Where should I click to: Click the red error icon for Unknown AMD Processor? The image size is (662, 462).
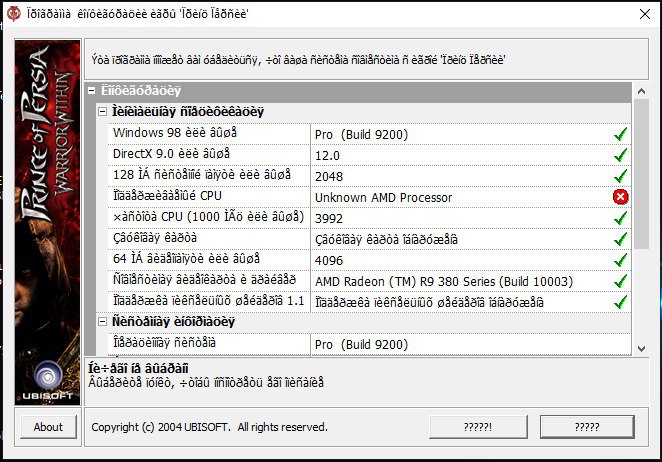click(620, 197)
